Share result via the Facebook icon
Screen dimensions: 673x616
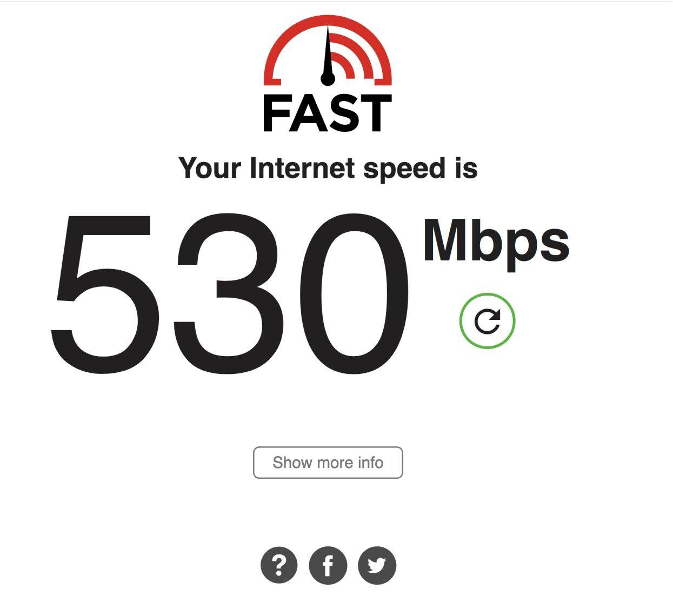(x=328, y=565)
